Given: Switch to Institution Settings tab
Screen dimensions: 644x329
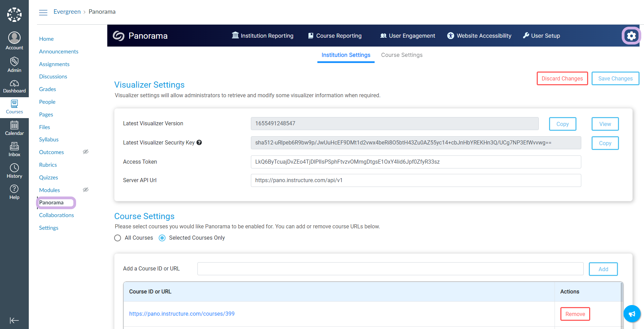Looking at the screenshot, I should click(x=346, y=55).
